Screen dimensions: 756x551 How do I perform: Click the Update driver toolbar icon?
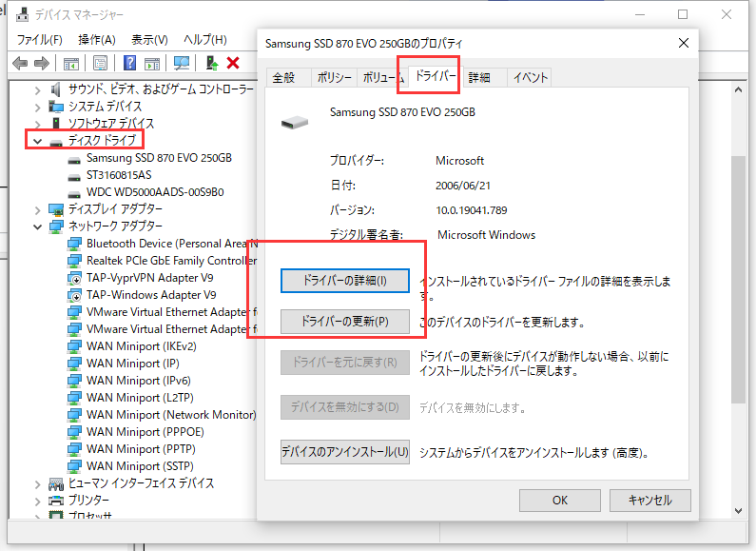pos(212,63)
